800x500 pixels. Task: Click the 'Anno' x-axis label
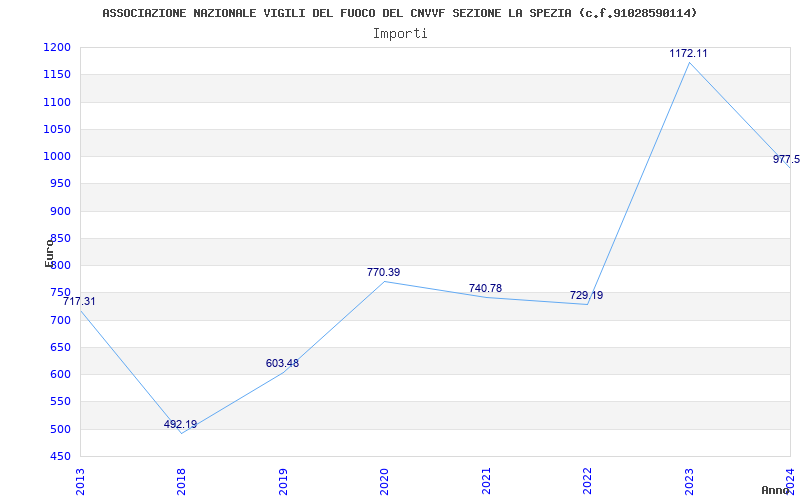[x=776, y=490]
